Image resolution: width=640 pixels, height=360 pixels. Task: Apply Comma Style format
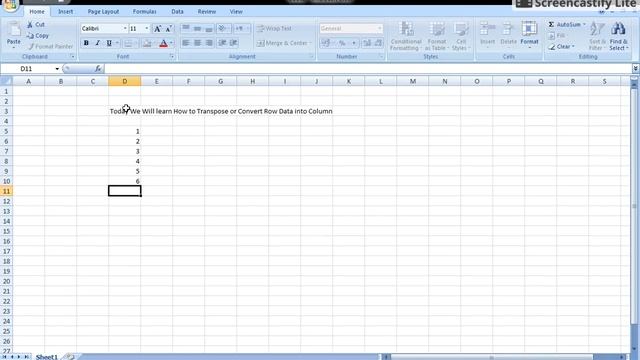coord(353,43)
